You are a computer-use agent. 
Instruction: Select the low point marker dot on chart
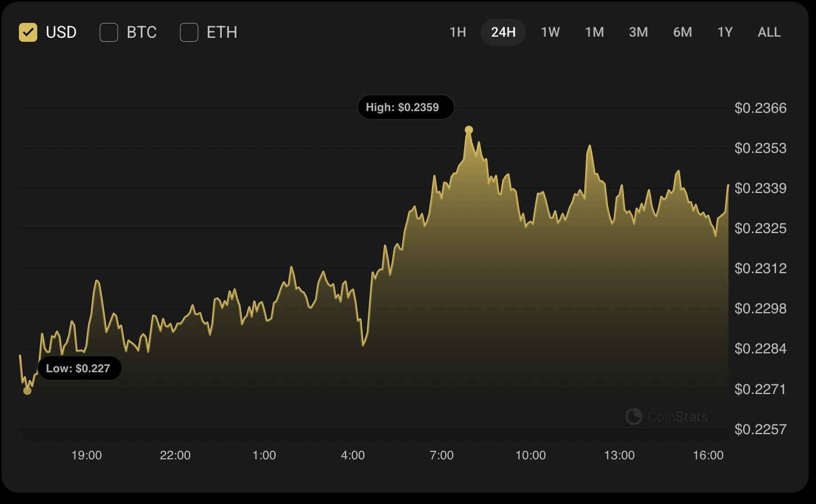27,391
